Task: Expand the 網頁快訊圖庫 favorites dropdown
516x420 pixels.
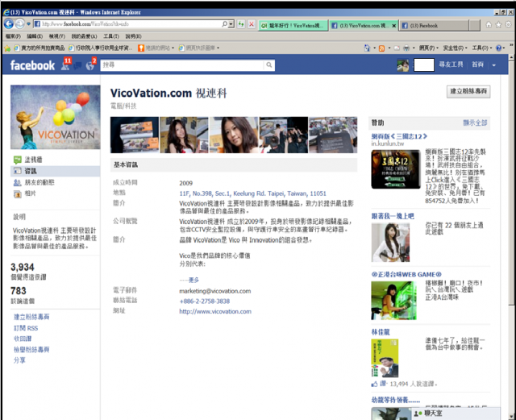Action: click(x=218, y=48)
